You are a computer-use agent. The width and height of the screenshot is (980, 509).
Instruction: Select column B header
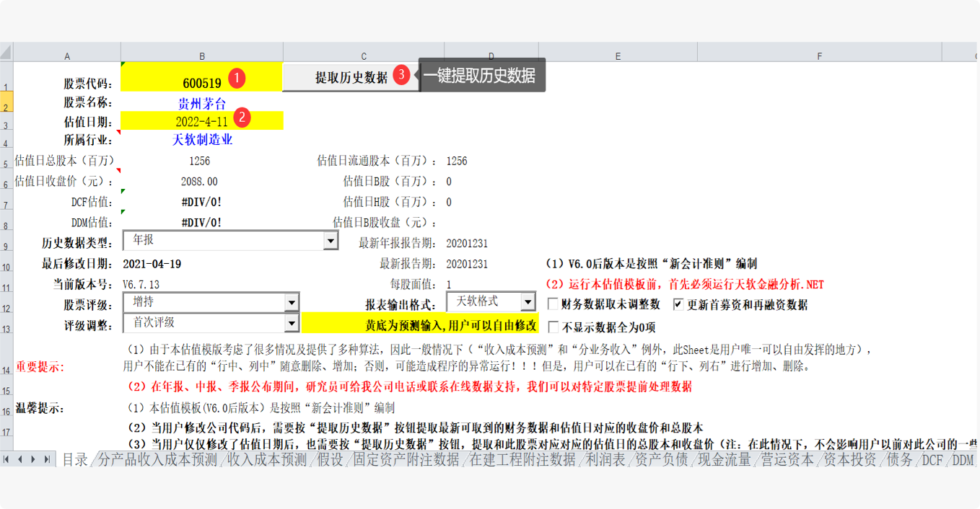click(x=201, y=56)
